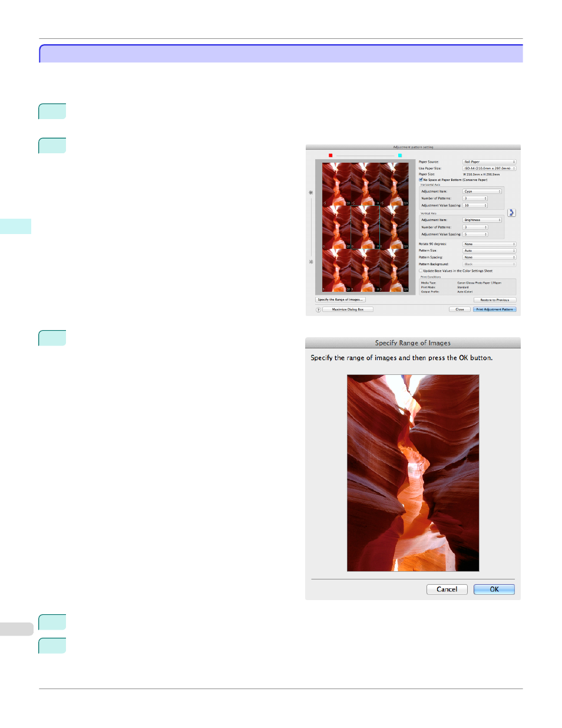The image size is (562, 728).
Task: Open Horizontal Axis Number of Patterns dropdown
Action: (x=475, y=198)
